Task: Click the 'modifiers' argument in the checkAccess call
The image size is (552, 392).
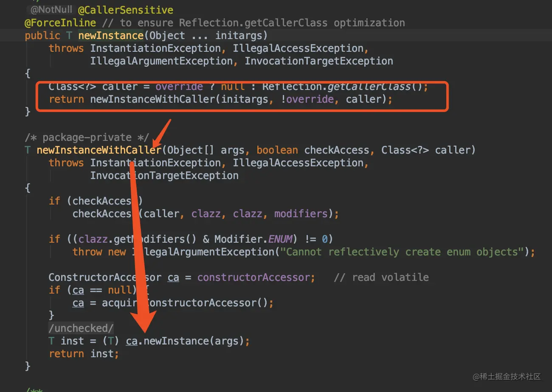Action: (x=301, y=213)
